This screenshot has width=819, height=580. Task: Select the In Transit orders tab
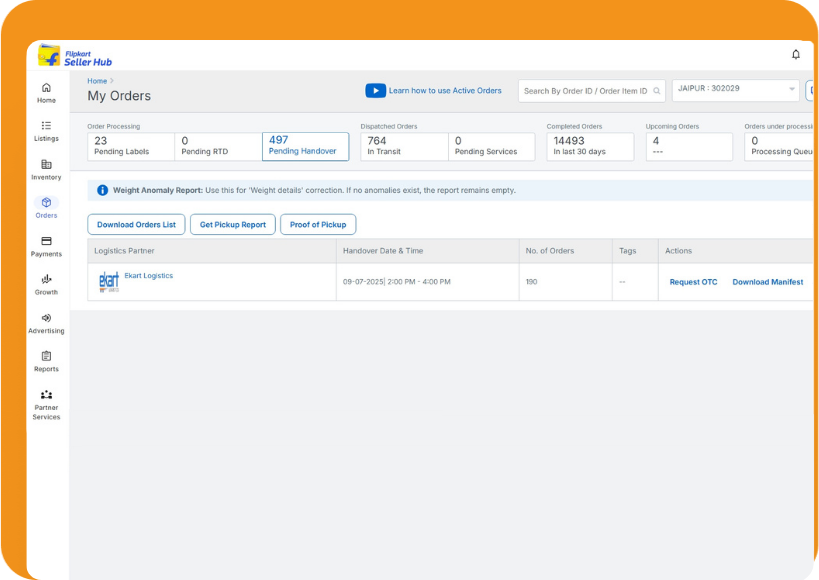click(403, 146)
